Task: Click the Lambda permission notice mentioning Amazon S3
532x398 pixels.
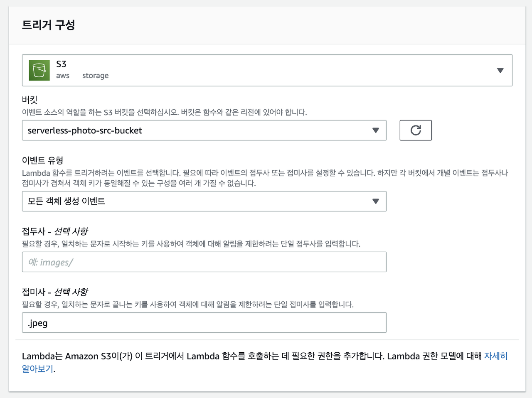Action: point(265,362)
